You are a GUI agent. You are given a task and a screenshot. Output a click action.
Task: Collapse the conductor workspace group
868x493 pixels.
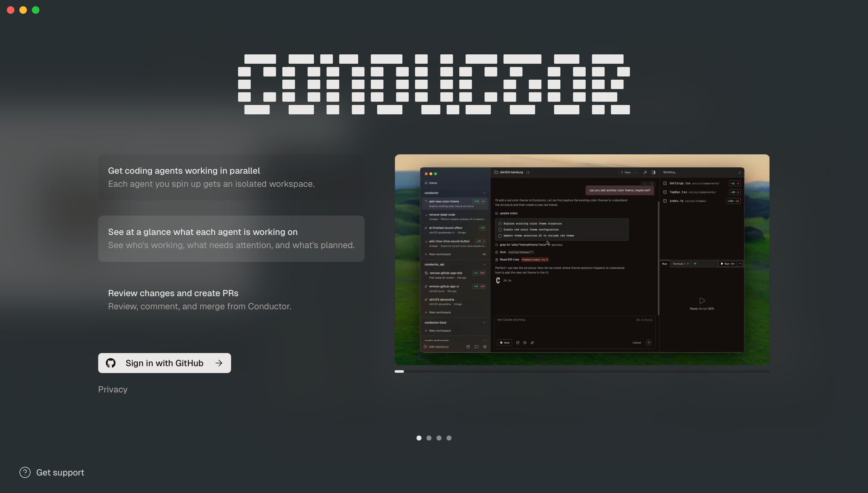[x=485, y=193]
